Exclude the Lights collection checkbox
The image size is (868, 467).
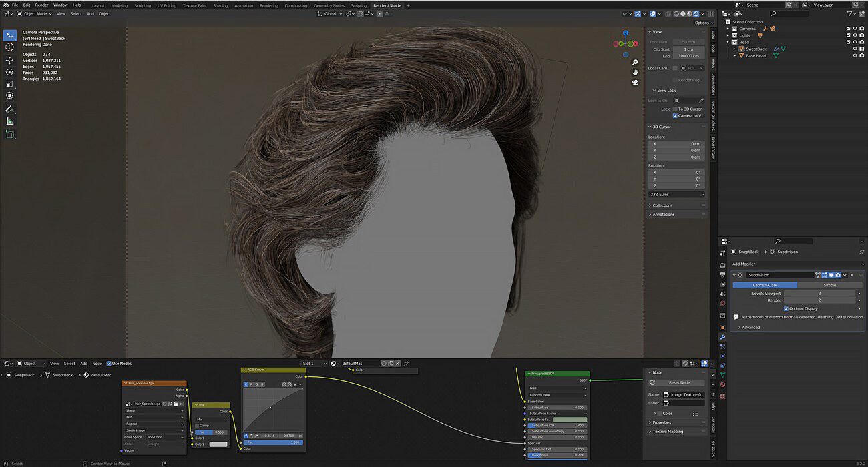(x=849, y=35)
